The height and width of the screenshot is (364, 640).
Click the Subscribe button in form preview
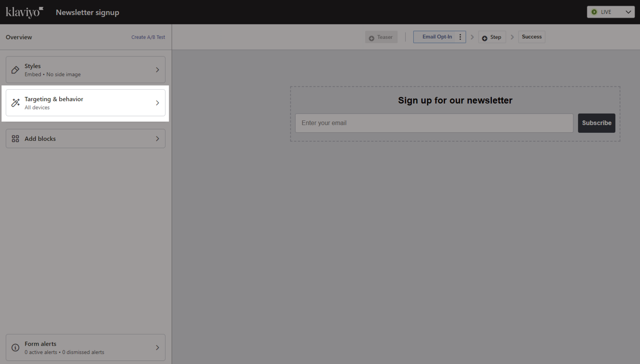[596, 123]
